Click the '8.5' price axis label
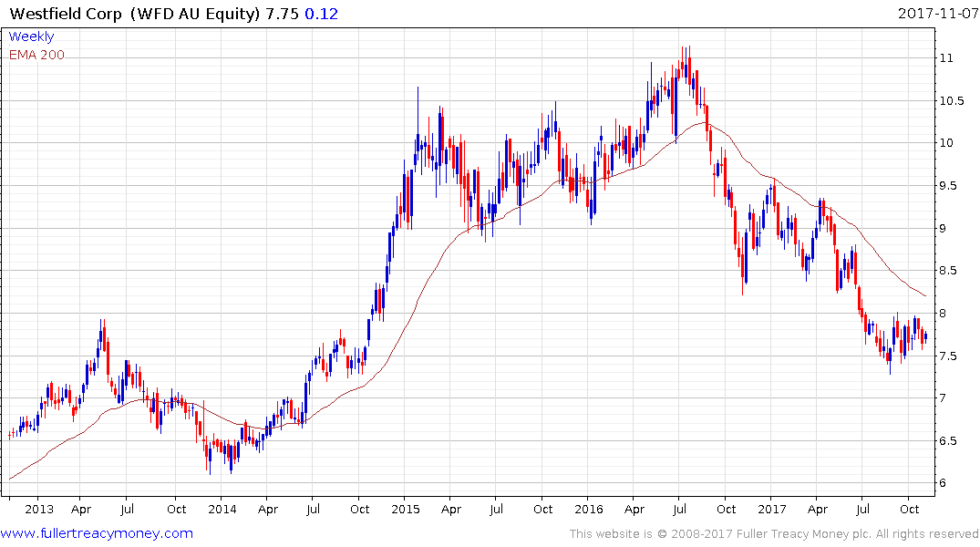Viewport: 980px width, 547px height. pyautogui.click(x=948, y=271)
